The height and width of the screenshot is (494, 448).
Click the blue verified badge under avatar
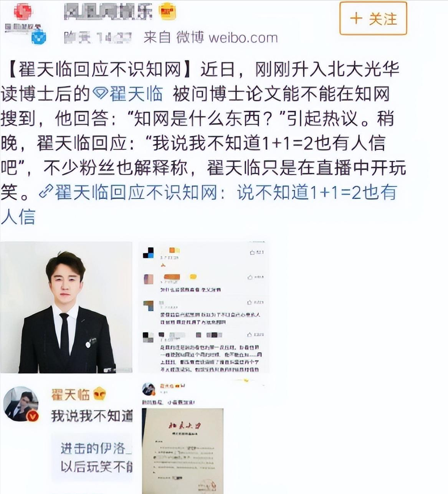coord(39,38)
